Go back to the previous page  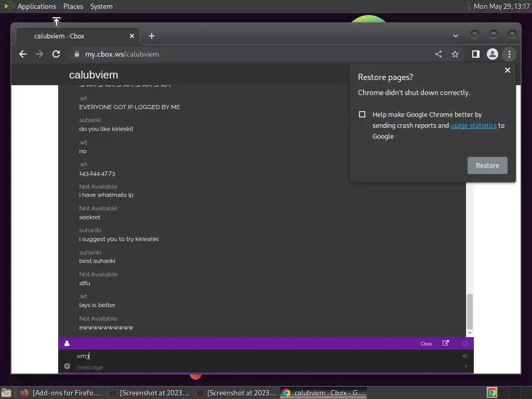tap(23, 54)
